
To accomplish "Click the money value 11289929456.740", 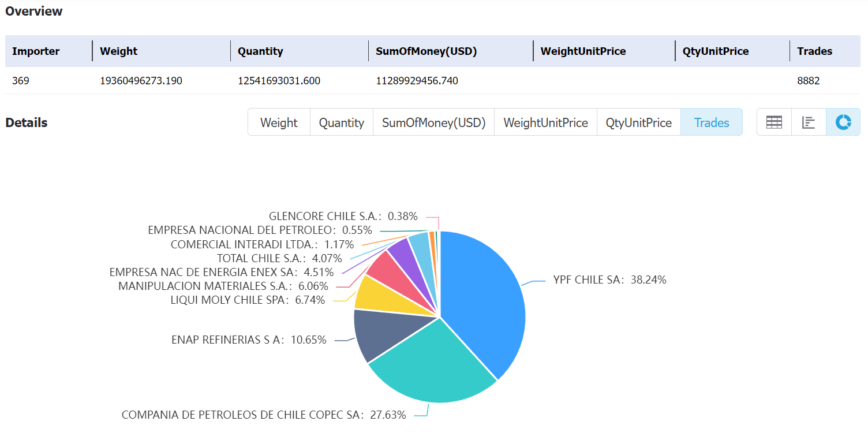I will click(x=417, y=81).
